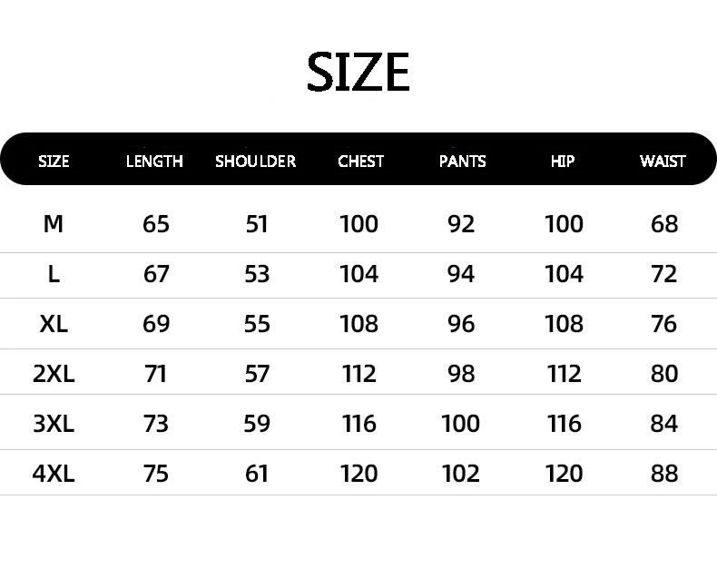Click the SIZE title heading
Viewport: 717px width, 588px height.
358,73
